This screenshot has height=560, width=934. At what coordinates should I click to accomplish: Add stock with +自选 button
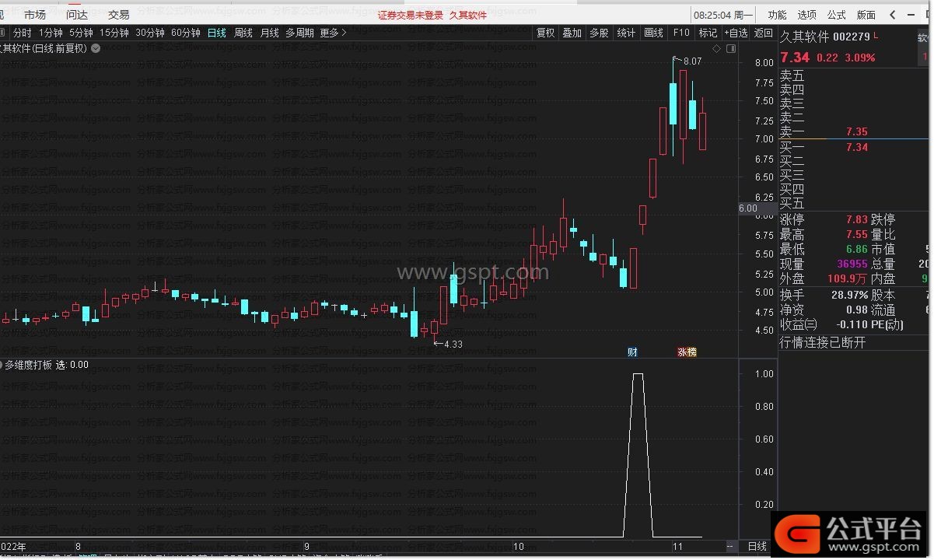coord(736,33)
